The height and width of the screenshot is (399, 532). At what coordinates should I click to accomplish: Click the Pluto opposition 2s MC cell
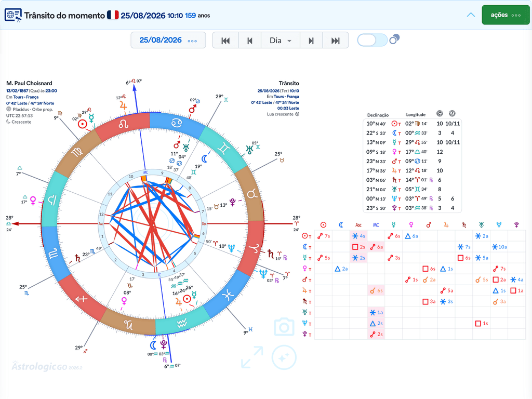tap(376, 335)
